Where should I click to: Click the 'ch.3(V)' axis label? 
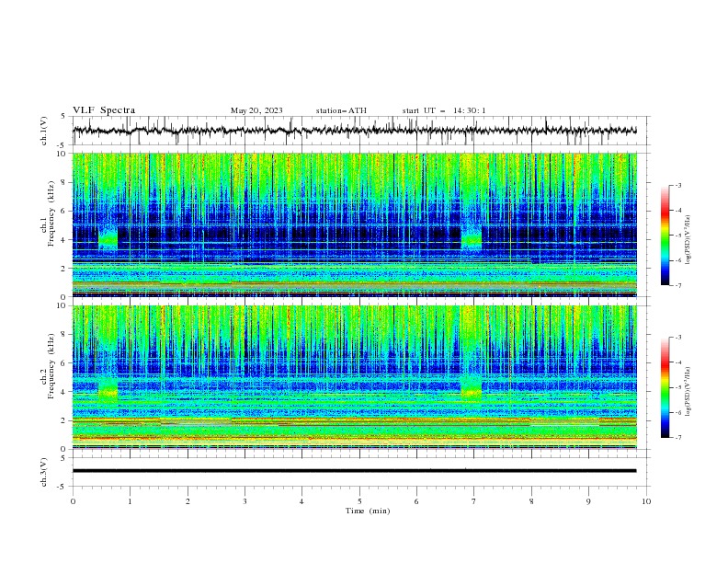tap(44, 472)
